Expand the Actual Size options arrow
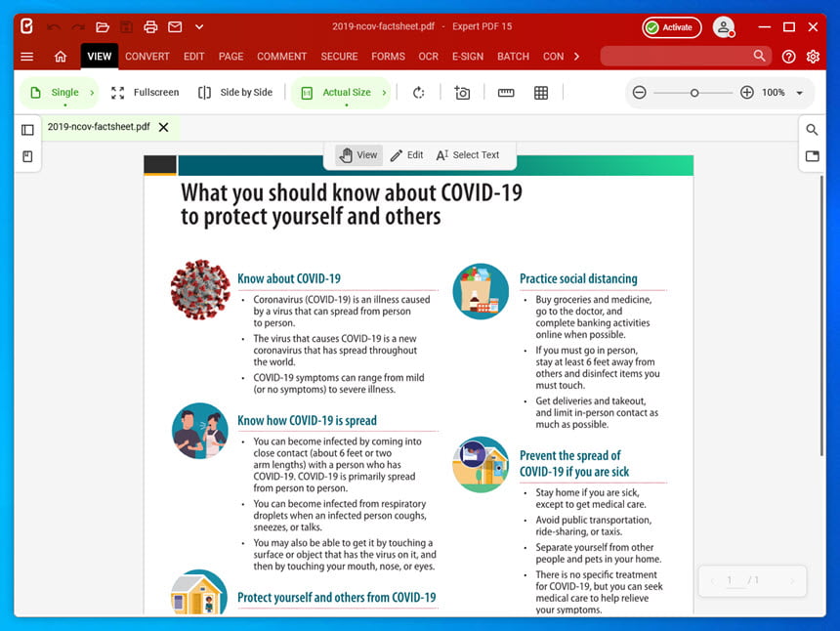 pyautogui.click(x=384, y=93)
